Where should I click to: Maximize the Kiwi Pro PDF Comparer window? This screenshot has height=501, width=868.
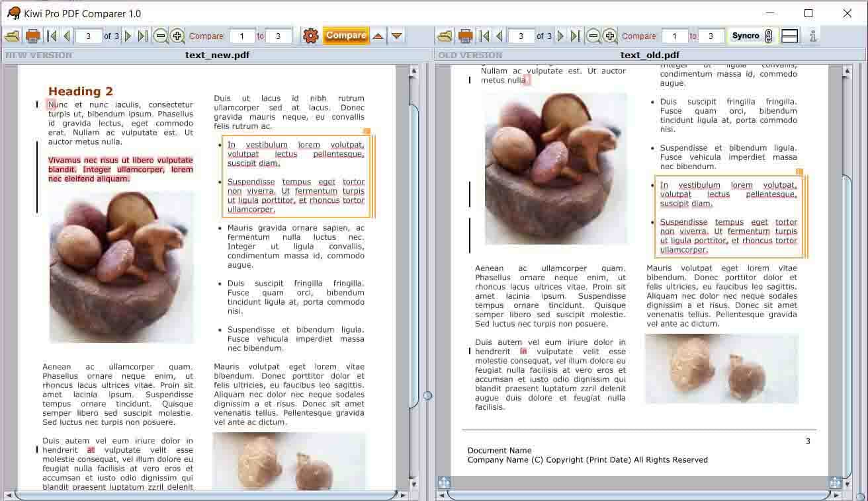coord(808,13)
